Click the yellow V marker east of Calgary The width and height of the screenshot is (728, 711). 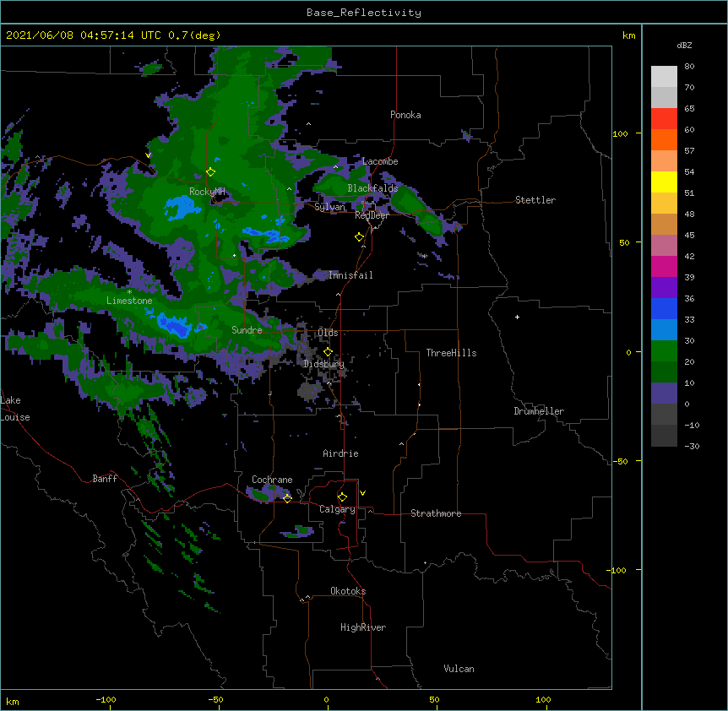pos(362,493)
